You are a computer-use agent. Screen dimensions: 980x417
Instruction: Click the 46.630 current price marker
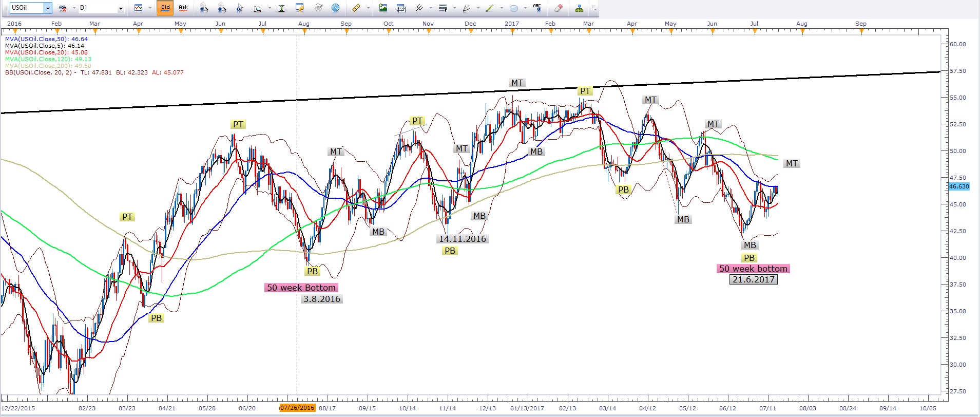click(x=958, y=186)
